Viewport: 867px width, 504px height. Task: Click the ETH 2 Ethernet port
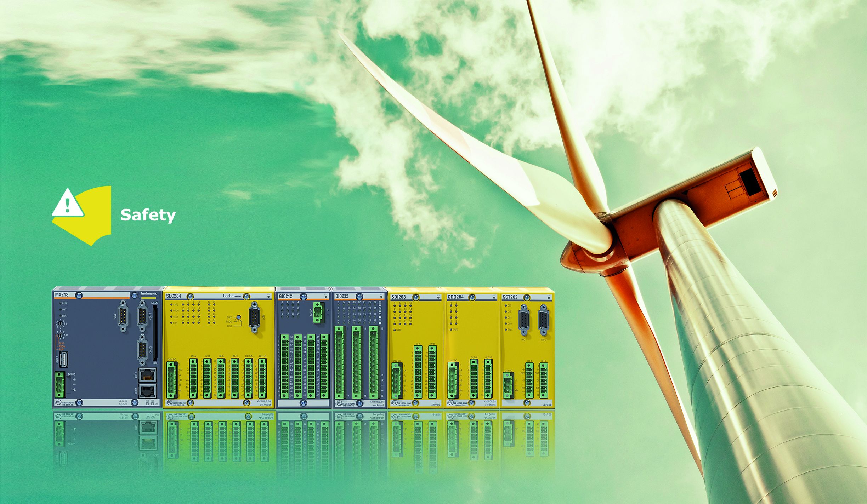tap(147, 391)
